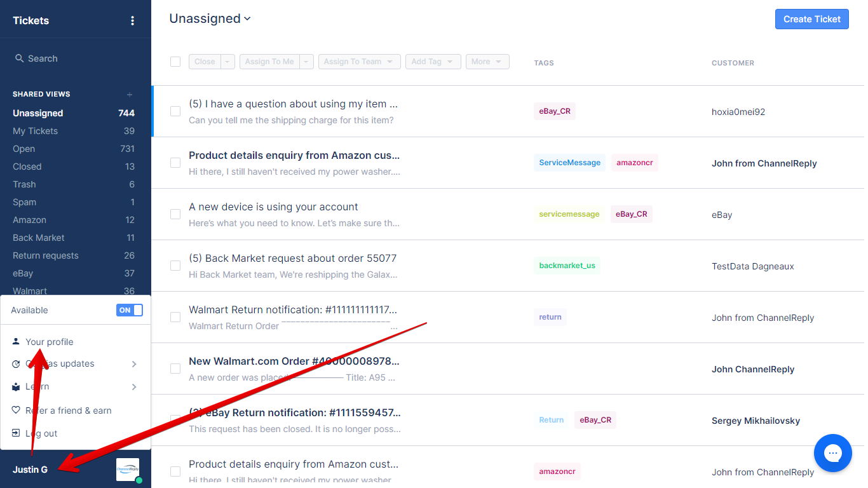The image size is (868, 488).
Task: Click the ChannelReply avatar next to Justin G
Action: (128, 470)
